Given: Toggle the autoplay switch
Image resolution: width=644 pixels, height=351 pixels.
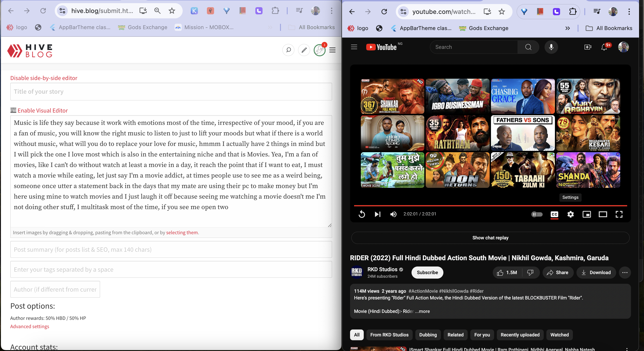Looking at the screenshot, I should tap(537, 214).
